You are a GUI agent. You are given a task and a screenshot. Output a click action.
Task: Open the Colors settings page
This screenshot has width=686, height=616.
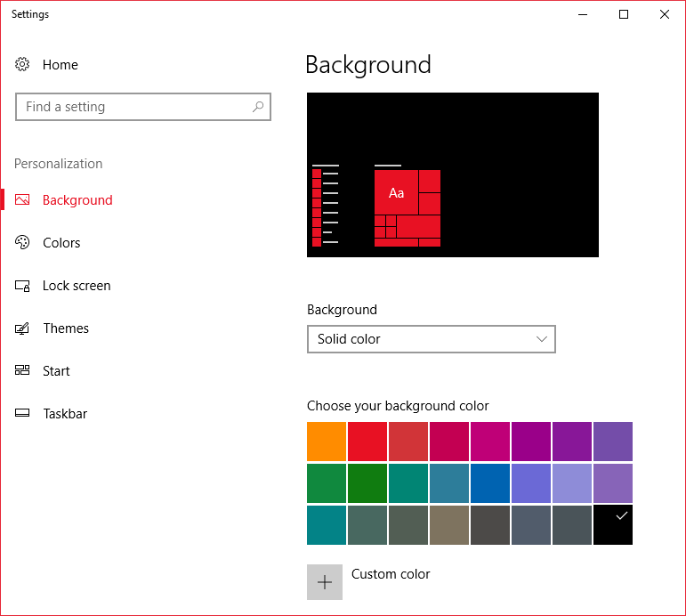coord(61,243)
